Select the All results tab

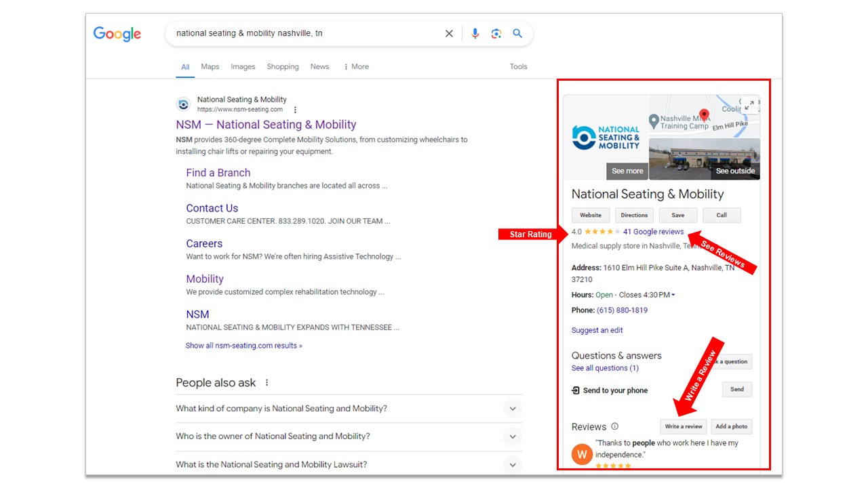tap(185, 67)
